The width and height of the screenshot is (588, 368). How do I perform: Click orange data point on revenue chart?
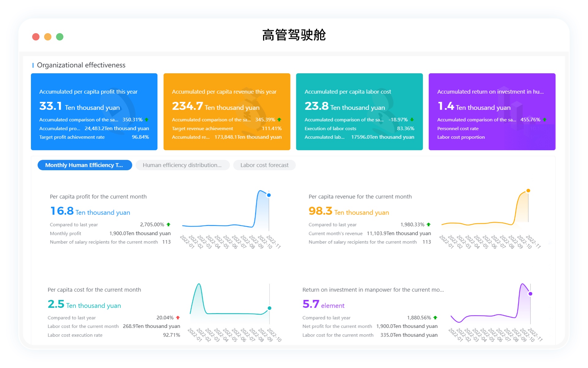(x=528, y=191)
